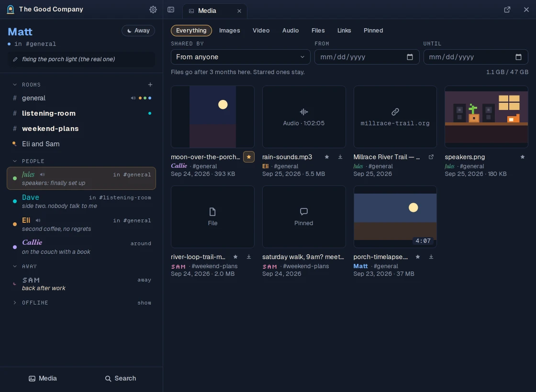Toggle the sidebar panel icon
Image resolution: width=536 pixels, height=392 pixels.
pos(171,10)
